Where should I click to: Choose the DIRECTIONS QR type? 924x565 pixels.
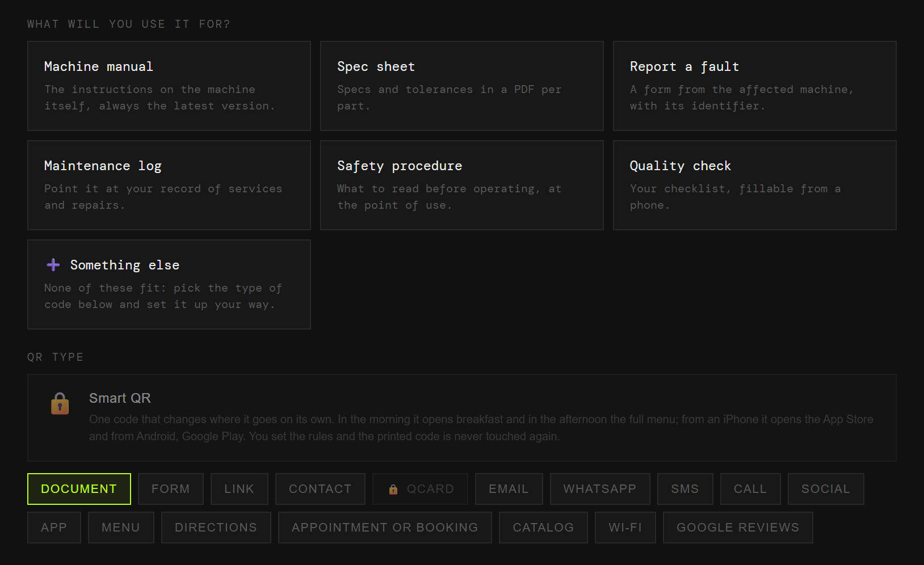(x=216, y=528)
